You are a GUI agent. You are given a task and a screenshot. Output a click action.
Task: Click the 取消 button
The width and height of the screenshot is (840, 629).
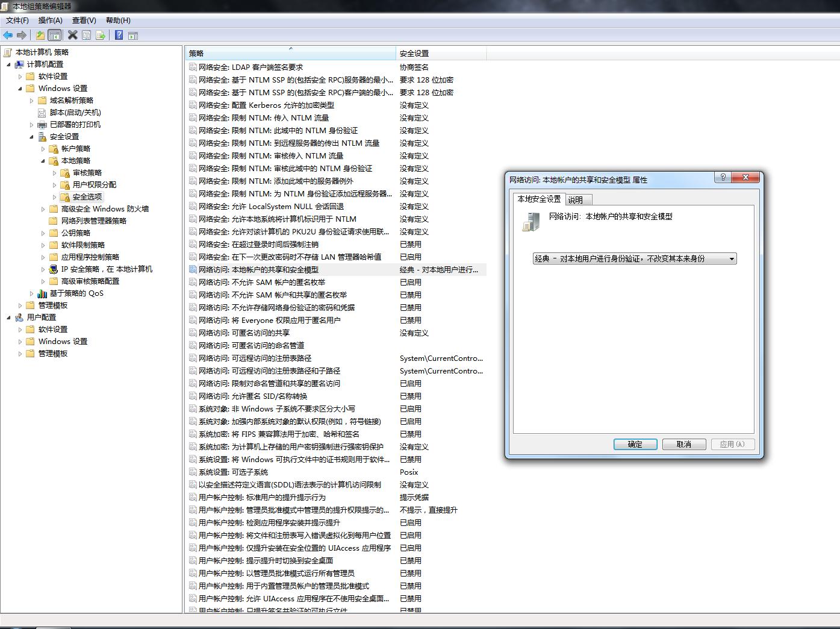pyautogui.click(x=684, y=444)
